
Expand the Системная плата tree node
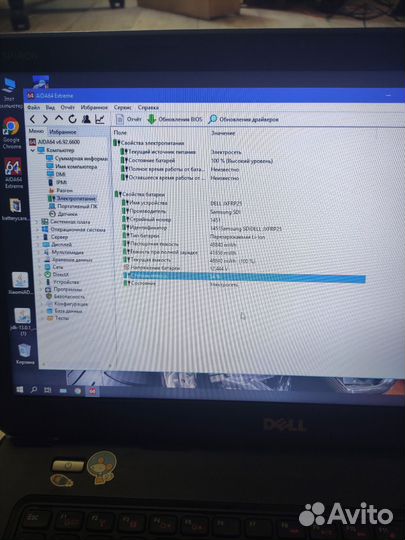[37, 222]
